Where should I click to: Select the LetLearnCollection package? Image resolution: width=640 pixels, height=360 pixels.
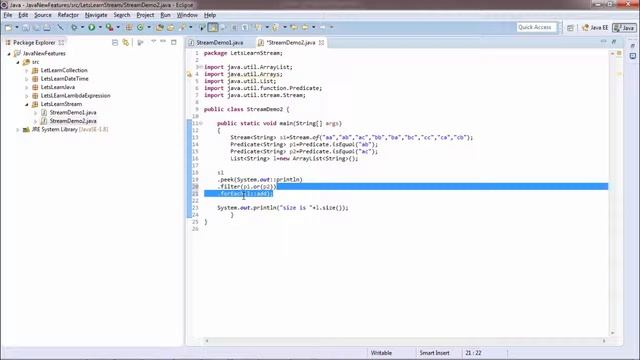[64, 70]
